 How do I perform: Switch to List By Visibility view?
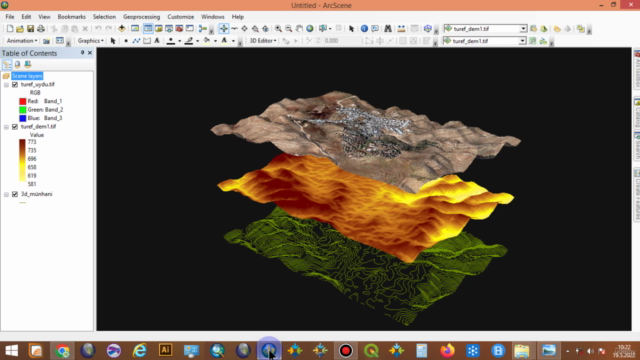28,64
